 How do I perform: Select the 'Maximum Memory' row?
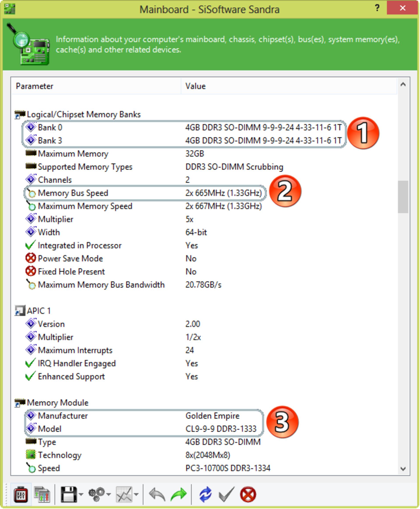(115, 154)
